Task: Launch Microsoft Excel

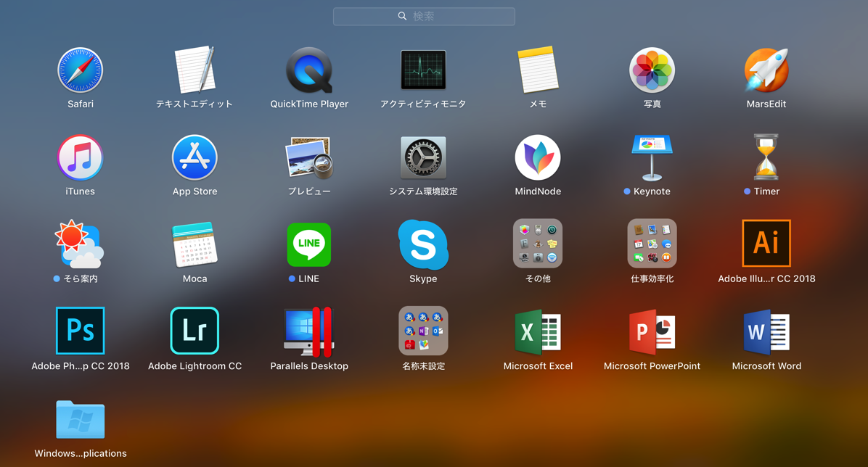Action: click(538, 331)
